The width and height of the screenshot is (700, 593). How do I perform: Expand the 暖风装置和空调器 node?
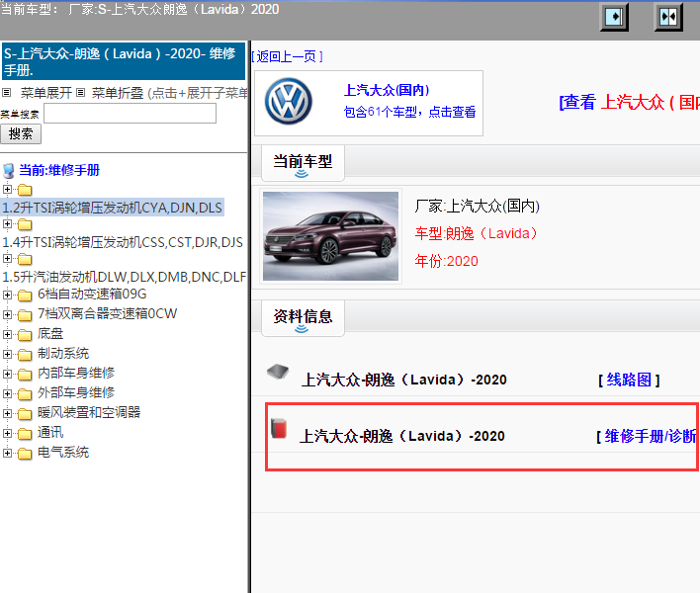click(x=8, y=413)
